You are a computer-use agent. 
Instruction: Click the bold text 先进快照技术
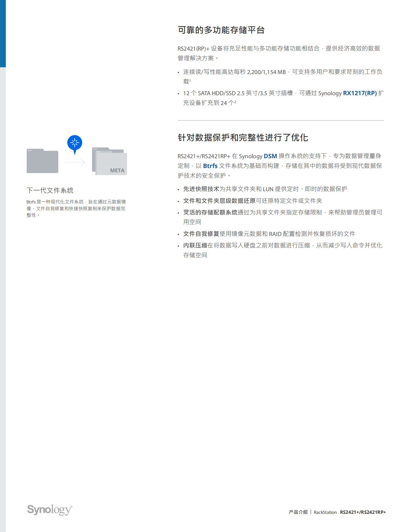201,189
